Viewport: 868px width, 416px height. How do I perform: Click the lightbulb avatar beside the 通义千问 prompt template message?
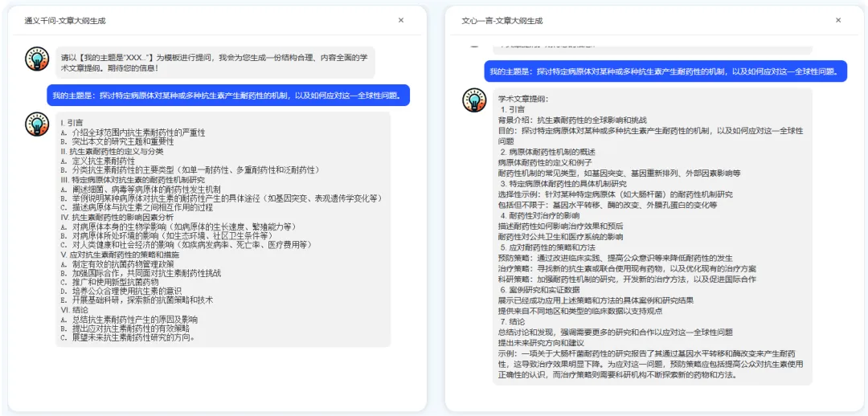pos(37,59)
